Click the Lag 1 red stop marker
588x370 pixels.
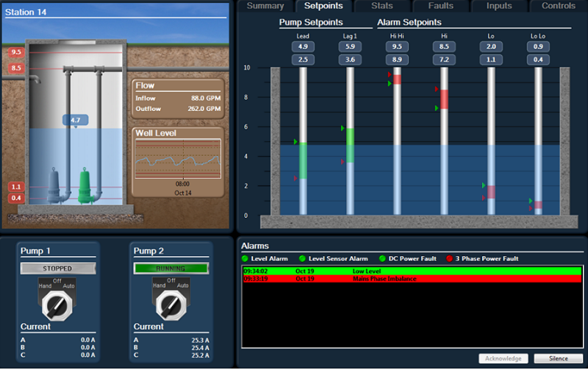343,162
